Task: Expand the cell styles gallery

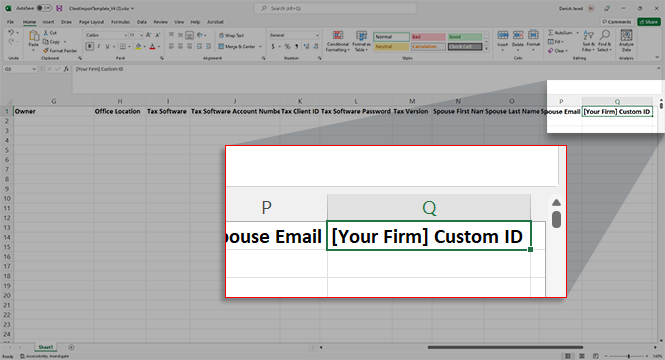Action: [x=486, y=49]
